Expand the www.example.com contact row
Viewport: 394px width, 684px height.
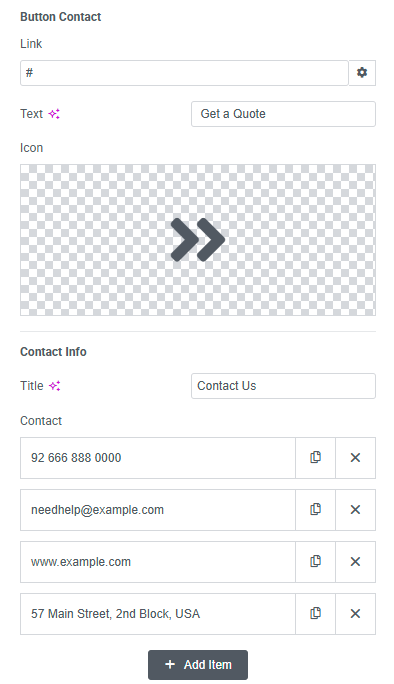click(x=158, y=561)
